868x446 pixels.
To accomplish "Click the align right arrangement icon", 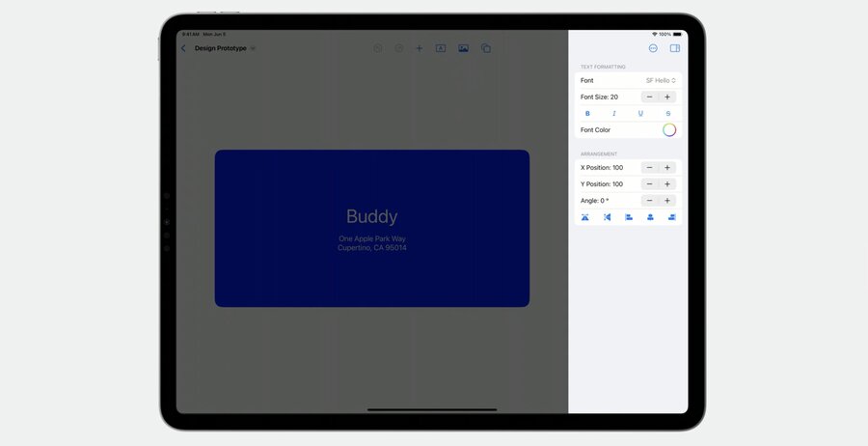I will pos(672,217).
